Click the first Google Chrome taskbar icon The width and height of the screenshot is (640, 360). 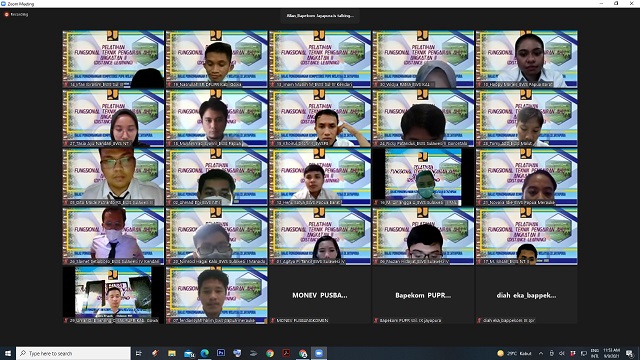pyautogui.click(x=270, y=353)
